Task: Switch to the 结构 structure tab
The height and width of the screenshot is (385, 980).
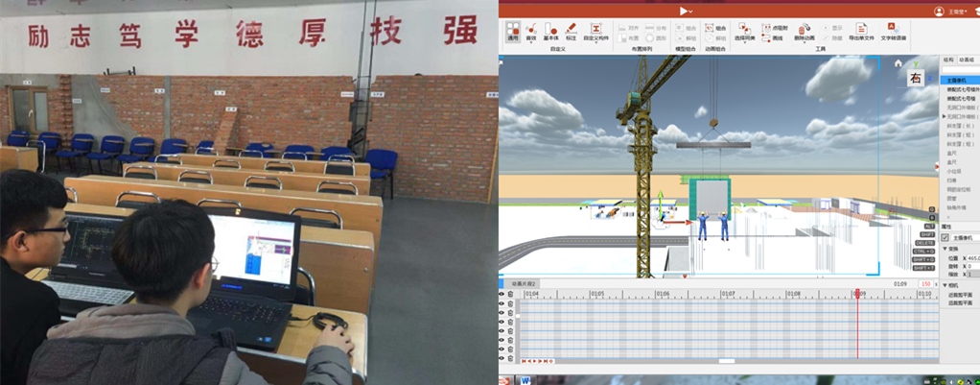Action: tap(948, 60)
